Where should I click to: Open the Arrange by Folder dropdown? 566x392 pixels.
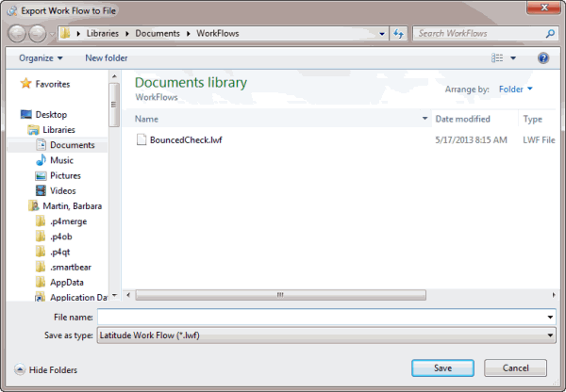(515, 90)
